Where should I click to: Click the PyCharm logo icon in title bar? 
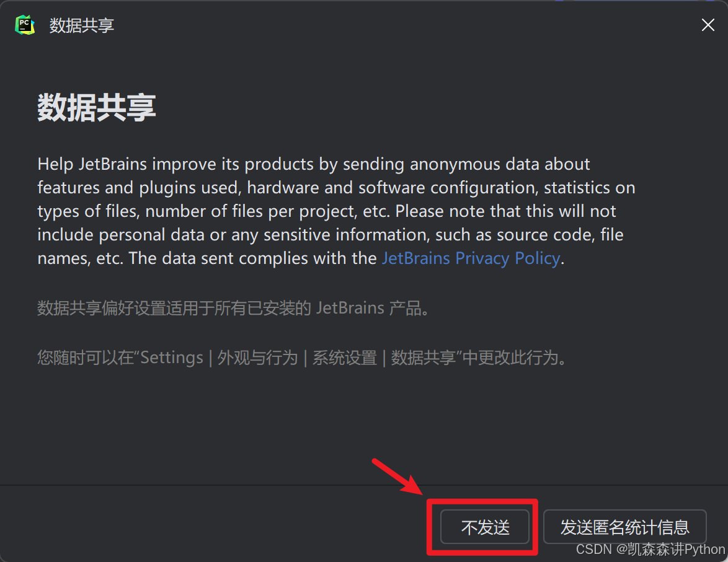(25, 25)
